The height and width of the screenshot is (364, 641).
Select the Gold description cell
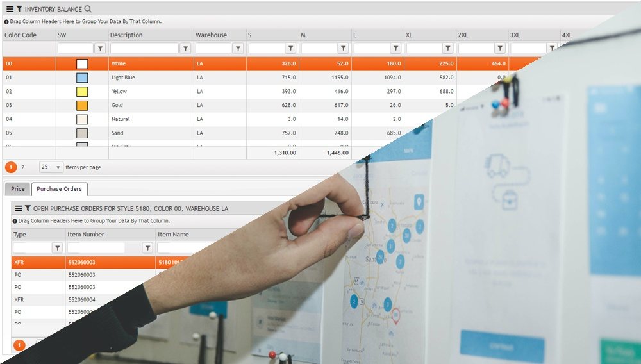151,105
